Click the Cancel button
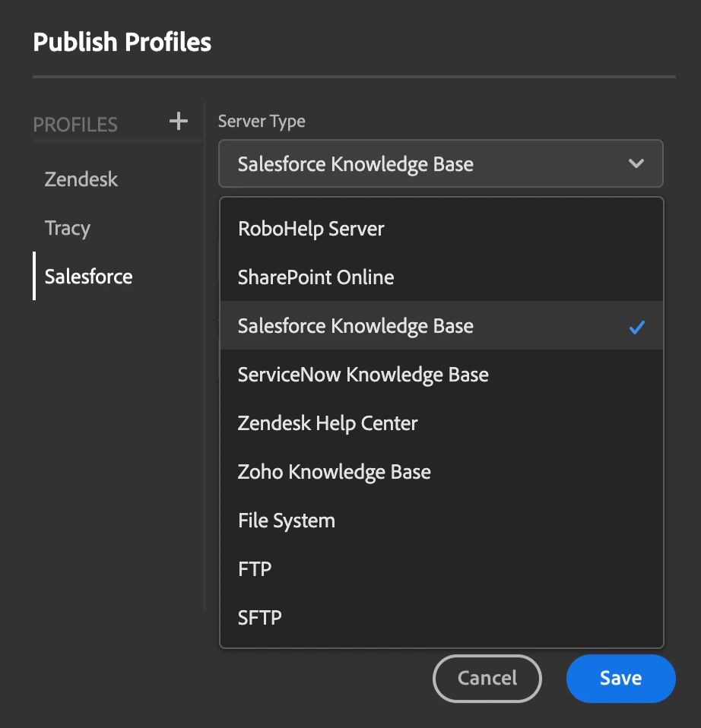This screenshot has width=701, height=728. [x=487, y=678]
